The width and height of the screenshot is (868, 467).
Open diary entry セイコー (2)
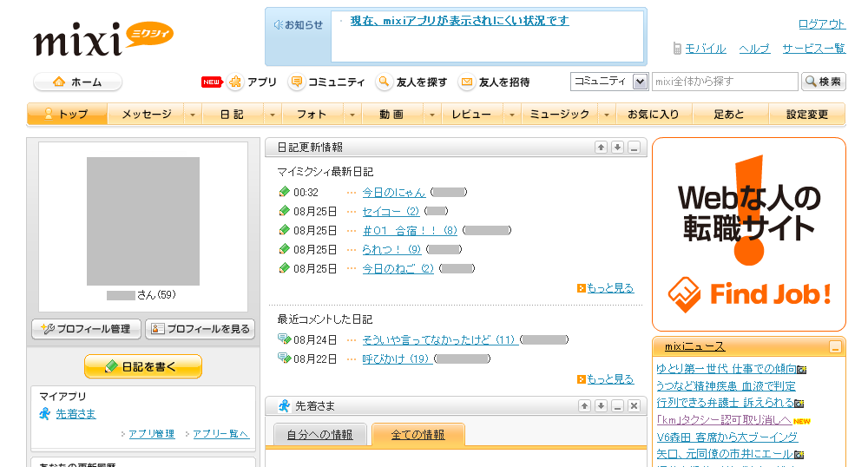pos(391,212)
